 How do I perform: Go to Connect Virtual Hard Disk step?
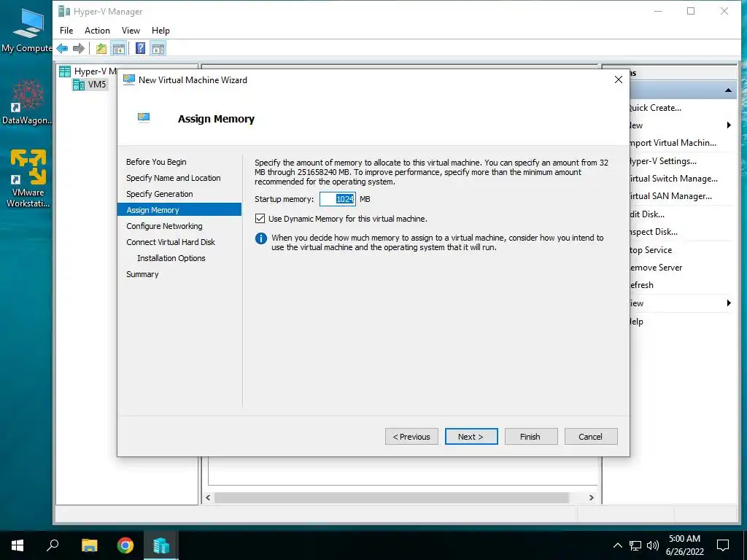[171, 242]
